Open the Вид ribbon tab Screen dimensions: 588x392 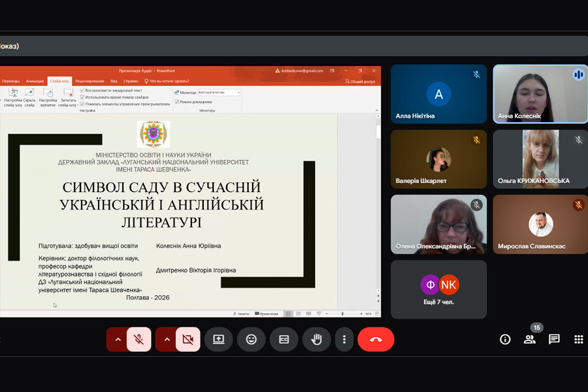coord(114,81)
